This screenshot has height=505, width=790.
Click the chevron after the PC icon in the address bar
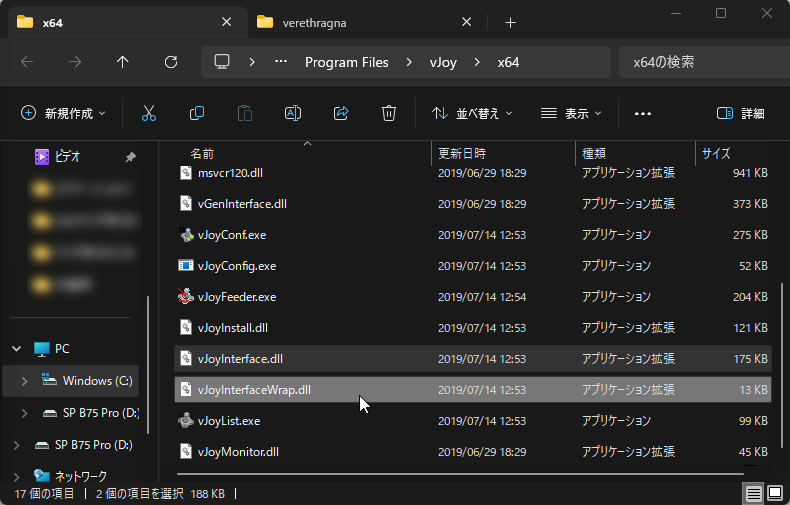(252, 62)
